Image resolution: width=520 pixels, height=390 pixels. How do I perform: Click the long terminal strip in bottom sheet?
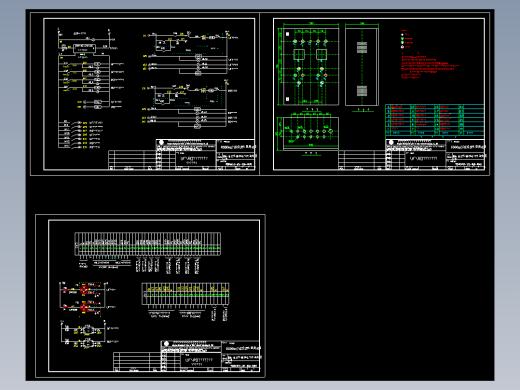point(147,244)
